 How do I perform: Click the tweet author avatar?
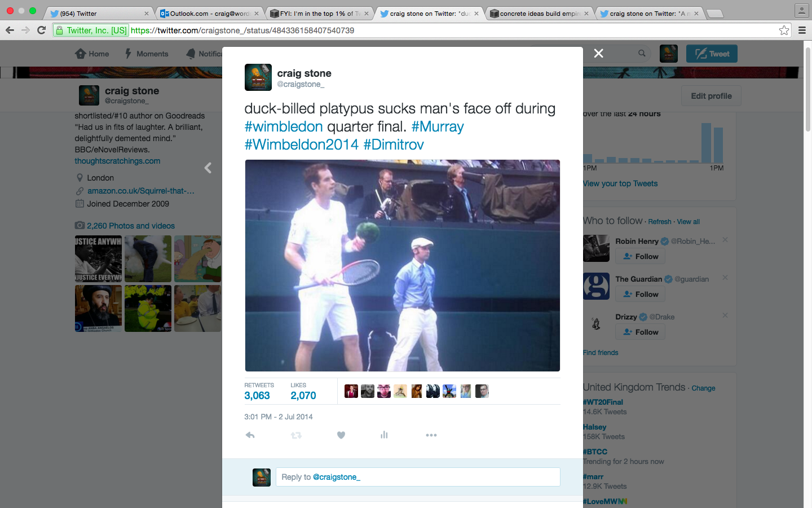coord(258,77)
